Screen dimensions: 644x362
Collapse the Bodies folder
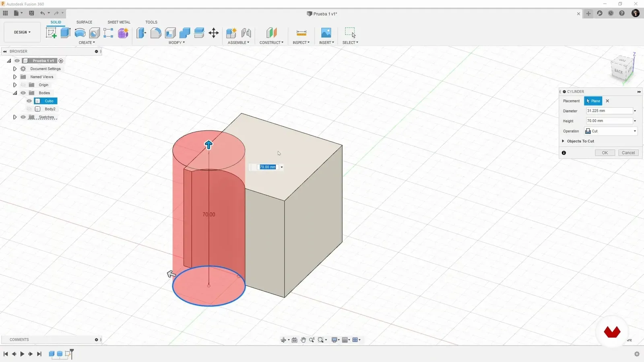[15, 93]
